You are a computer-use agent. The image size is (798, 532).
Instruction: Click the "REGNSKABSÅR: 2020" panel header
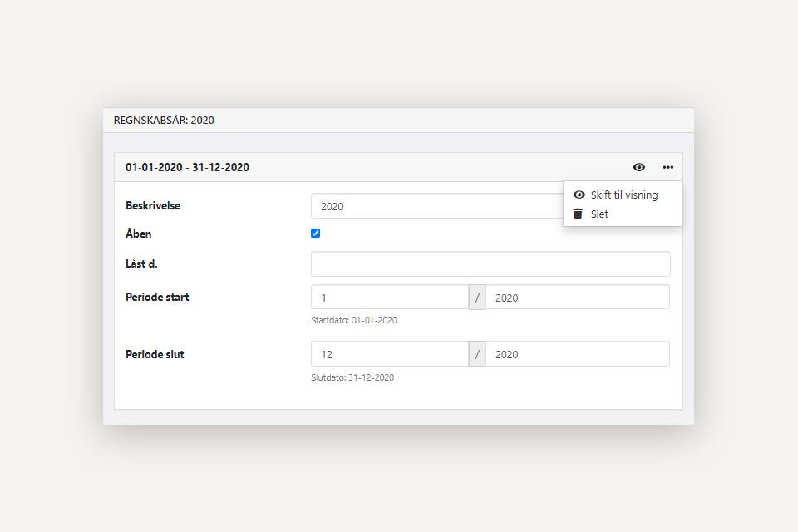(x=164, y=120)
